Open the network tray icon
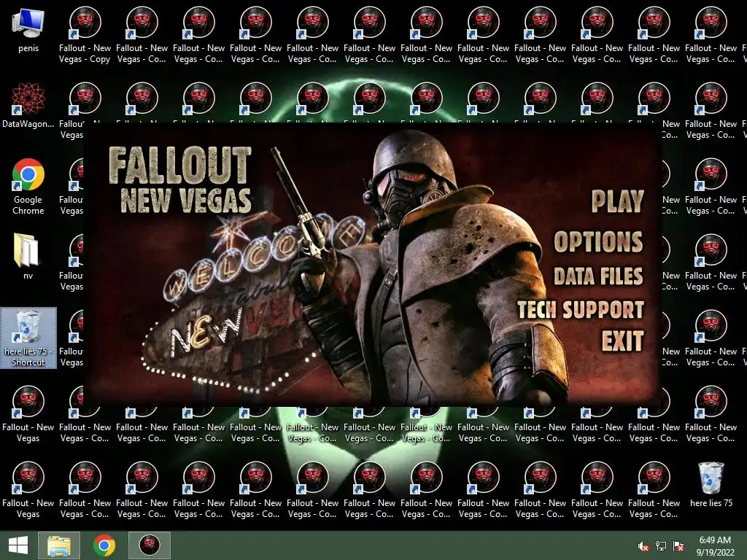 coord(661,546)
